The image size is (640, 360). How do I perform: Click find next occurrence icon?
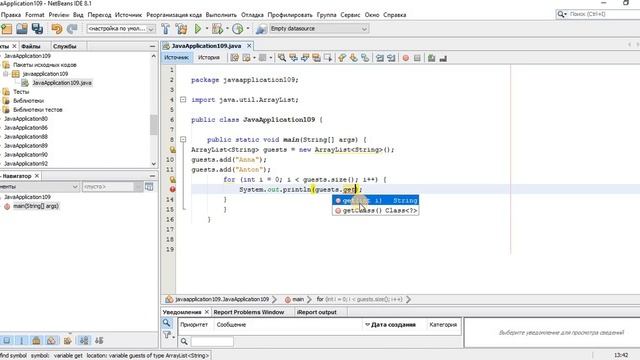click(304, 58)
